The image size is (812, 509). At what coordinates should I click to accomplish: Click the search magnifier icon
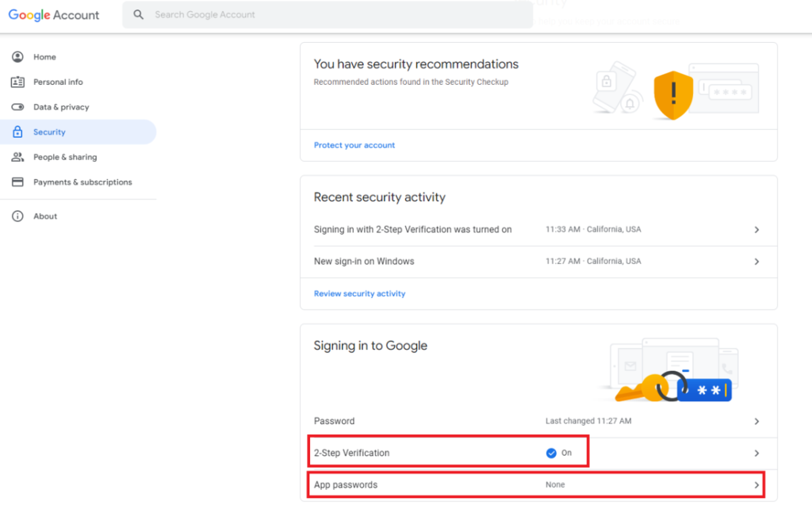[x=139, y=14]
